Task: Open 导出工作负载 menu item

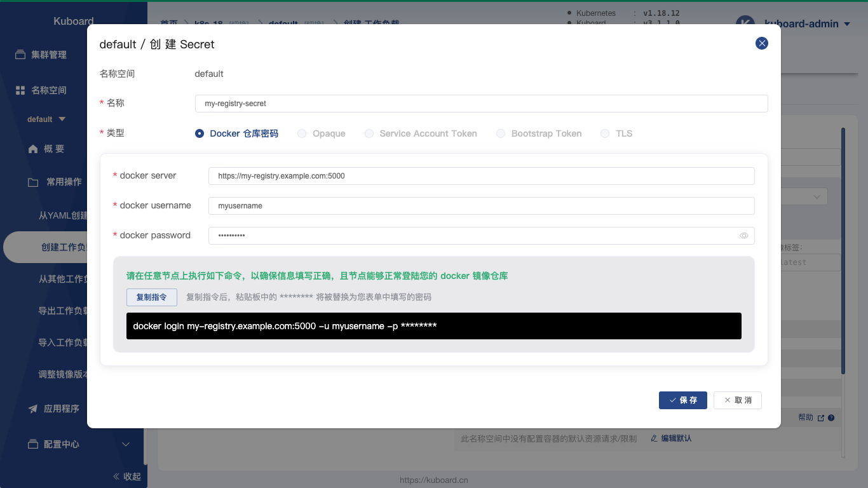Action: (x=63, y=311)
